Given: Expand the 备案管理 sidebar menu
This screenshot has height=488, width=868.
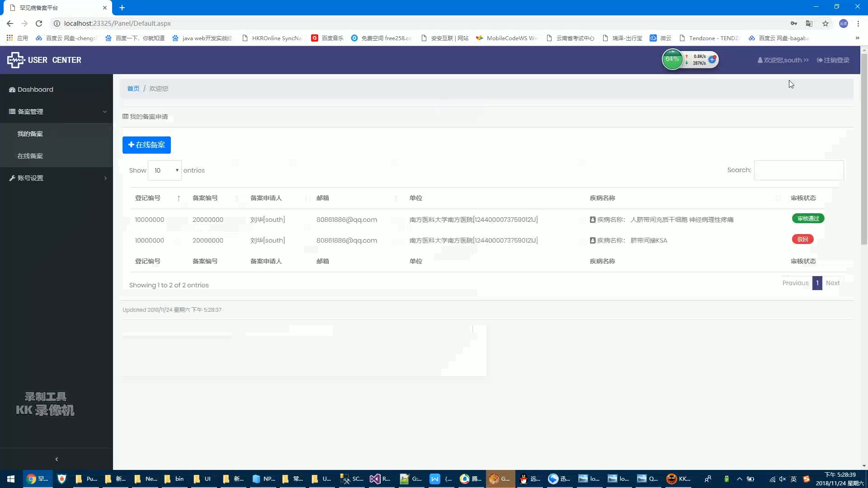Looking at the screenshot, I should point(57,112).
